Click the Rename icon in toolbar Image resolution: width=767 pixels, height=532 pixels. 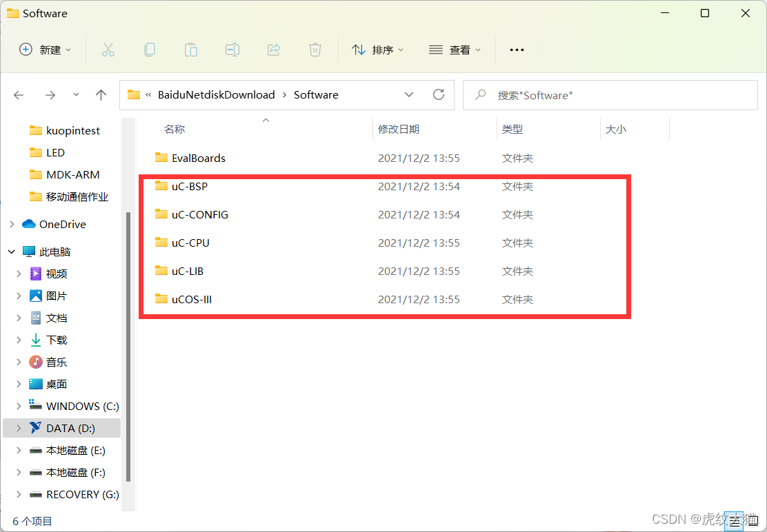pos(232,50)
